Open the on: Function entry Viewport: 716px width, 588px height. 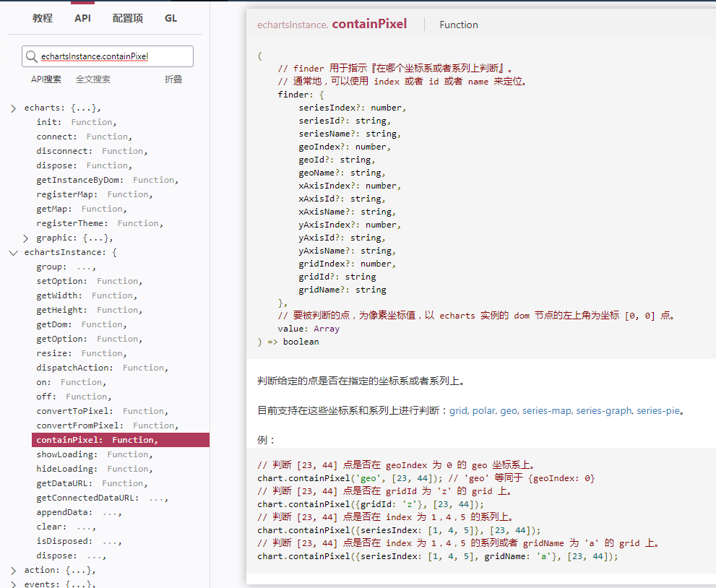coord(72,383)
